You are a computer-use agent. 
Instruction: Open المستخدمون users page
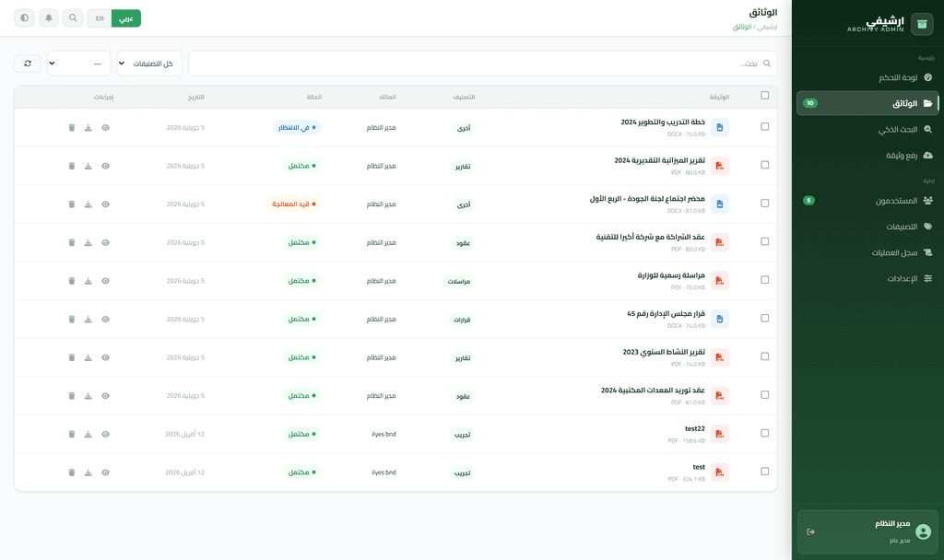tap(867, 200)
